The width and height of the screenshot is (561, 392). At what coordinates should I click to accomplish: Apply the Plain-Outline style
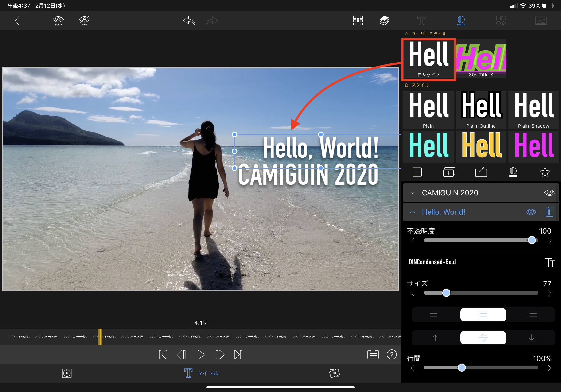[481, 110]
